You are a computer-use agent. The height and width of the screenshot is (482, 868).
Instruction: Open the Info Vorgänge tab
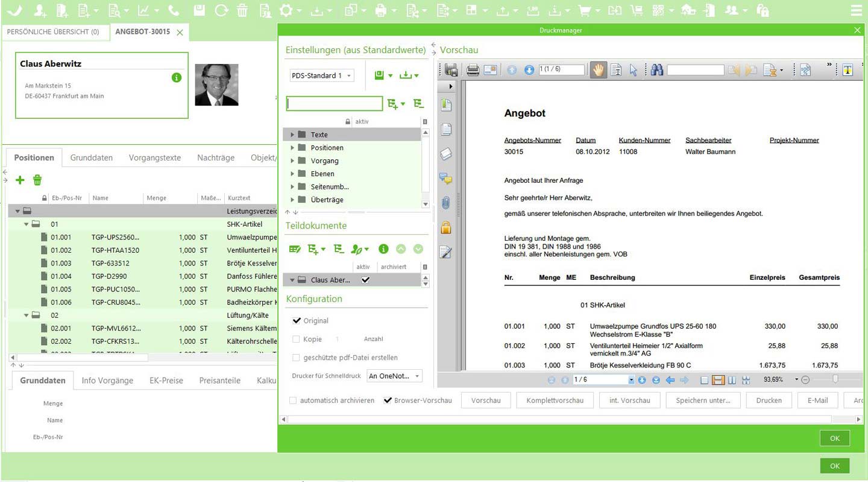[107, 381]
